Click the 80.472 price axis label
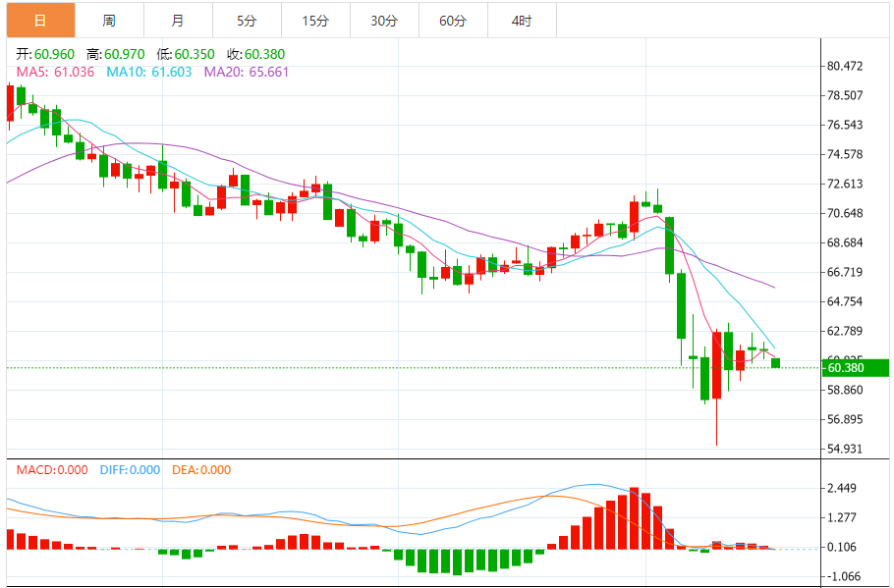Viewport: 894px width, 588px height. (845, 66)
